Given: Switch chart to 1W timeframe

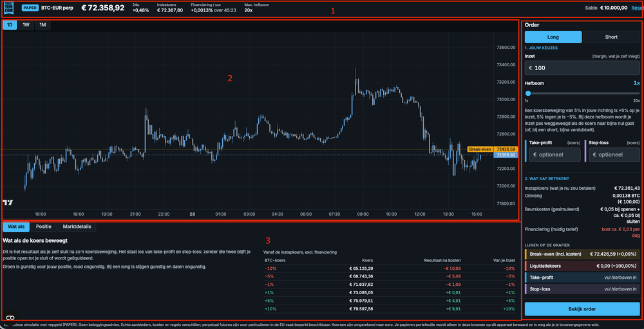Looking at the screenshot, I should pyautogui.click(x=26, y=25).
